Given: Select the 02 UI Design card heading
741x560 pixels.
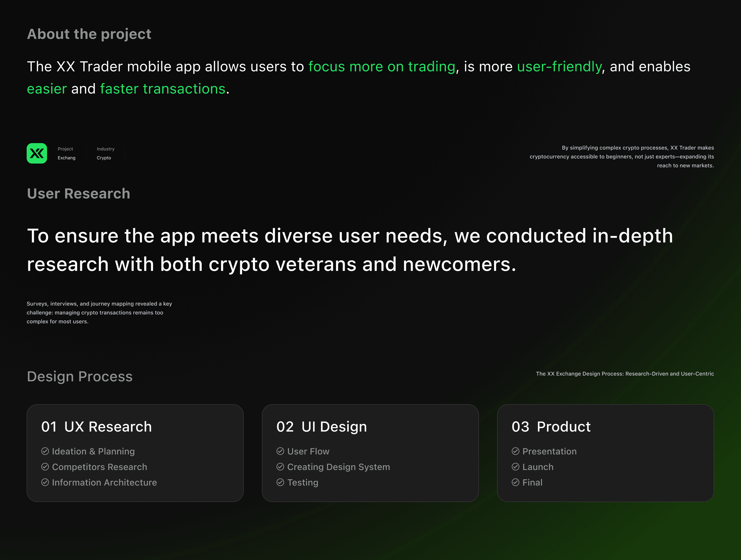Looking at the screenshot, I should 322,427.
